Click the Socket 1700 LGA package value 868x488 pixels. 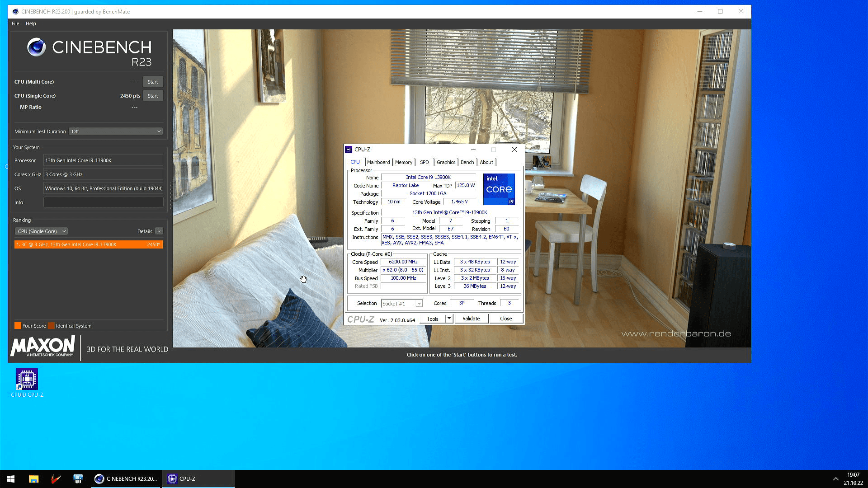click(428, 193)
